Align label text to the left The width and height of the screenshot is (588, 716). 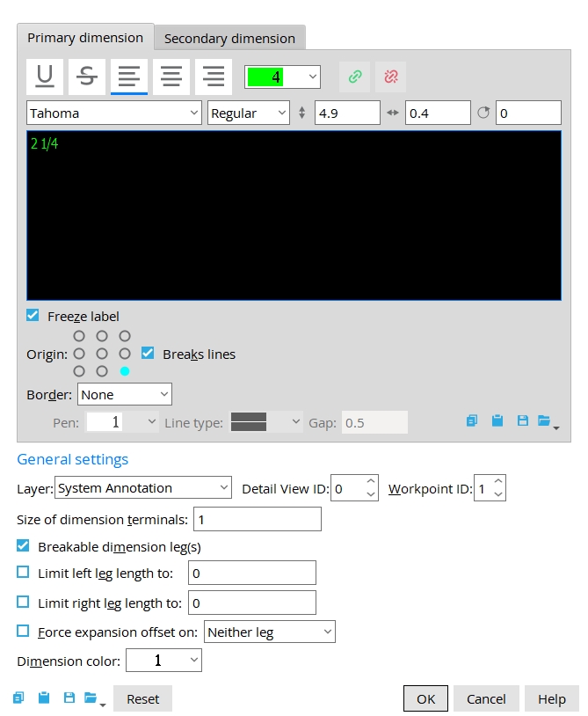point(129,77)
